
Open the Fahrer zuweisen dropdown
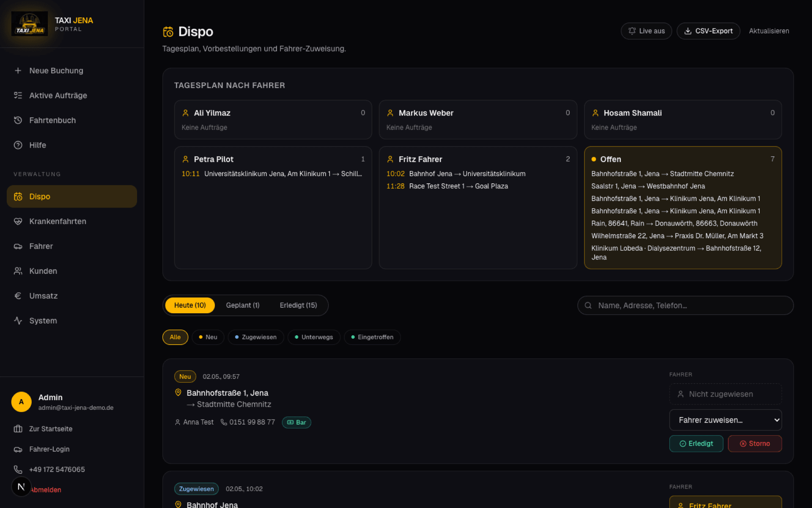click(x=725, y=420)
